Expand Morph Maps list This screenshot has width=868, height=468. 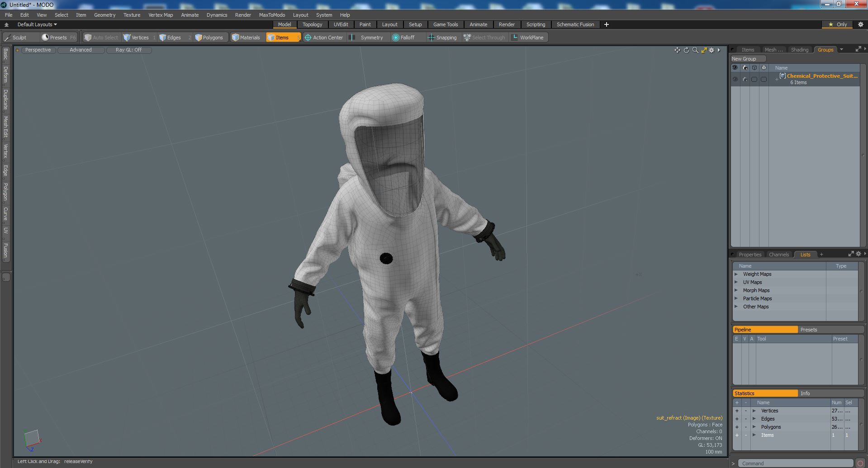tap(736, 290)
